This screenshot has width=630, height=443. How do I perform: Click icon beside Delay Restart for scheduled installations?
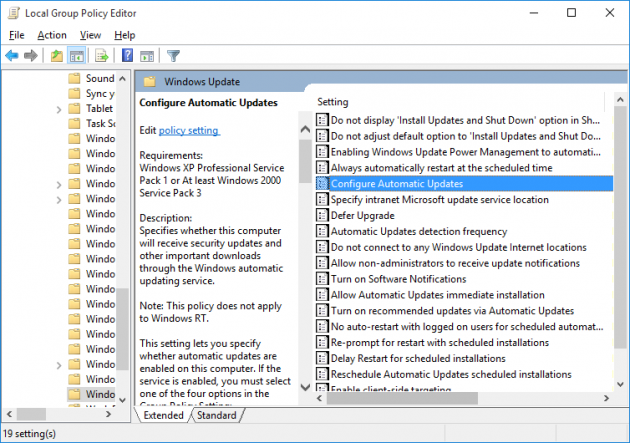pyautogui.click(x=322, y=358)
